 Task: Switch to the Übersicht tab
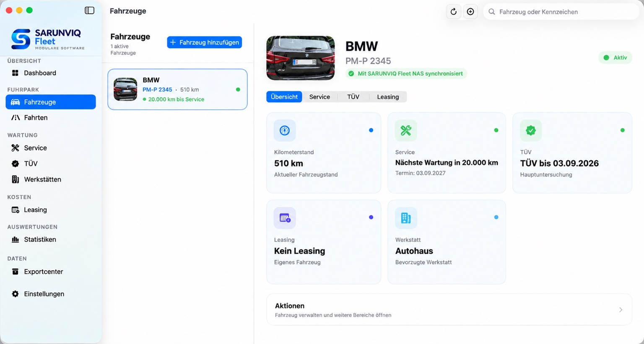tap(284, 97)
